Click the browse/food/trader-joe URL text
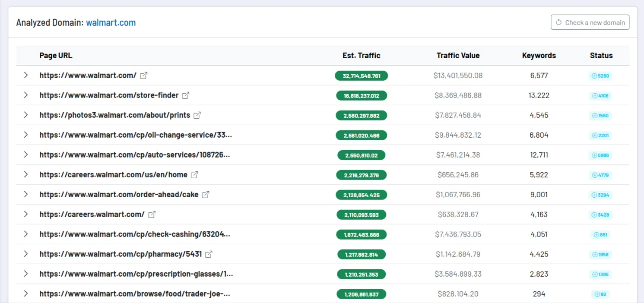The height and width of the screenshot is (303, 644). [x=135, y=294]
